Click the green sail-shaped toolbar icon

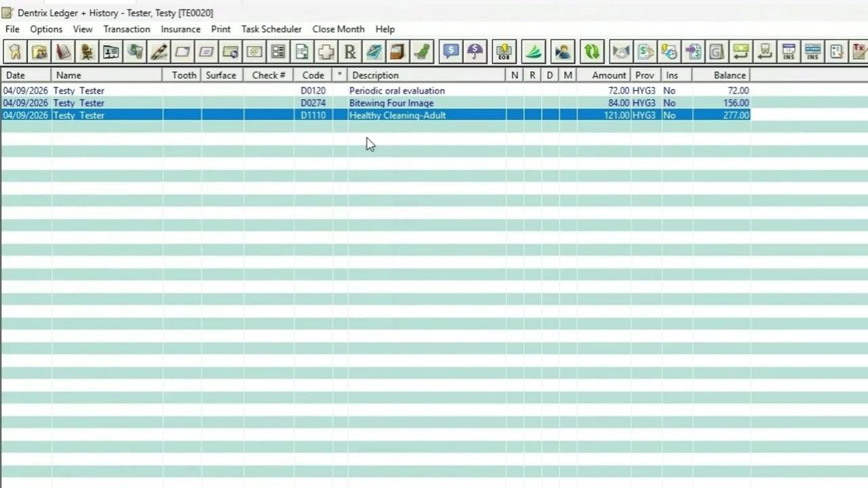(533, 52)
